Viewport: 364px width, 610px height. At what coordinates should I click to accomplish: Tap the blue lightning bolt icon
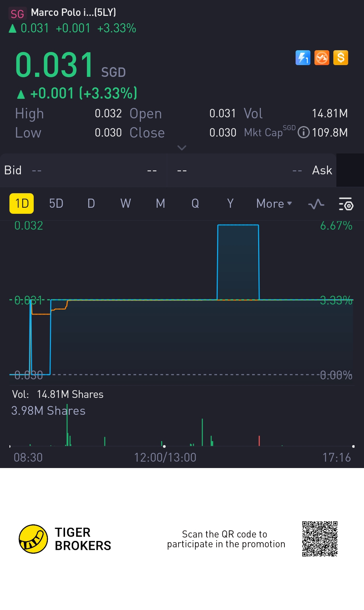pos(303,58)
